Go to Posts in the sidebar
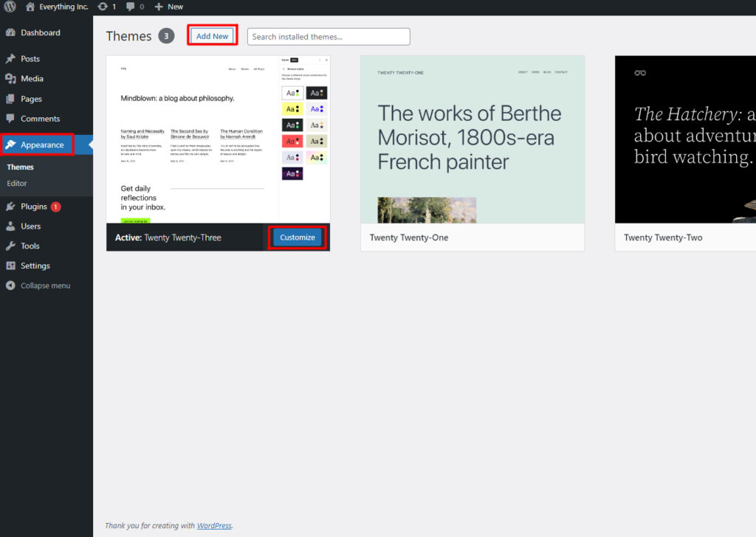This screenshot has height=537, width=756. point(30,59)
